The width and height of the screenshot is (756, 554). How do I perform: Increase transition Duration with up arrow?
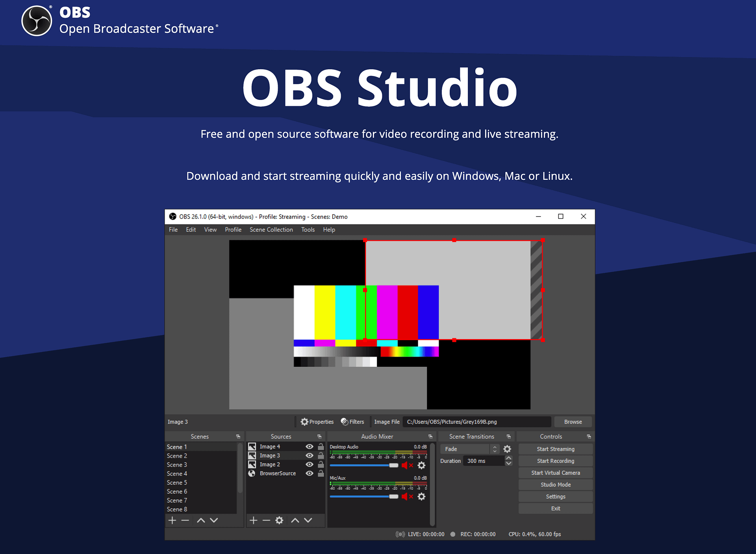click(x=509, y=458)
